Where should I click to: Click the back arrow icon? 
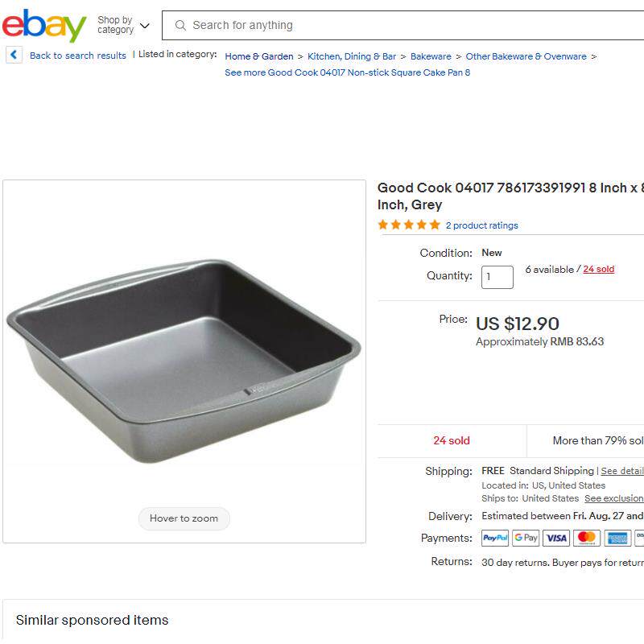click(14, 55)
